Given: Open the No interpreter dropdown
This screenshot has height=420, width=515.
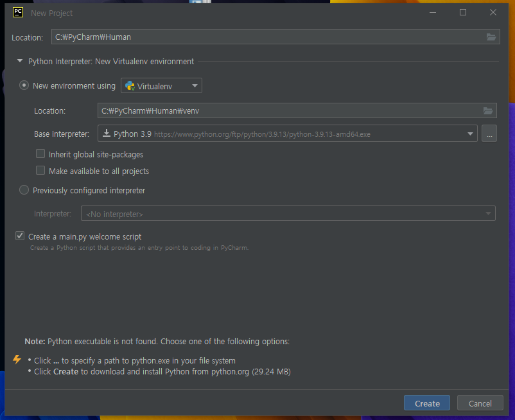Looking at the screenshot, I should (288, 213).
